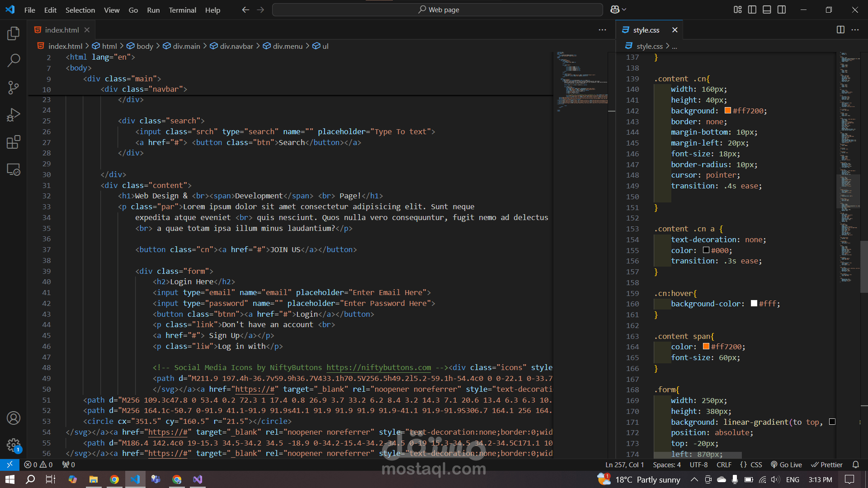This screenshot has width=868, height=488.
Task: Click Go Live in status bar
Action: pyautogui.click(x=786, y=465)
